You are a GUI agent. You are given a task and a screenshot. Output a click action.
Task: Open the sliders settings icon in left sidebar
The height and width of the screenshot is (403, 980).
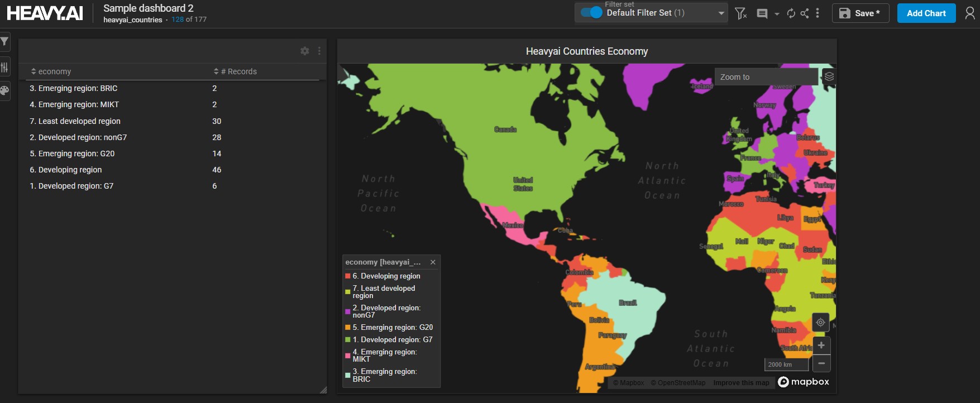(x=4, y=68)
